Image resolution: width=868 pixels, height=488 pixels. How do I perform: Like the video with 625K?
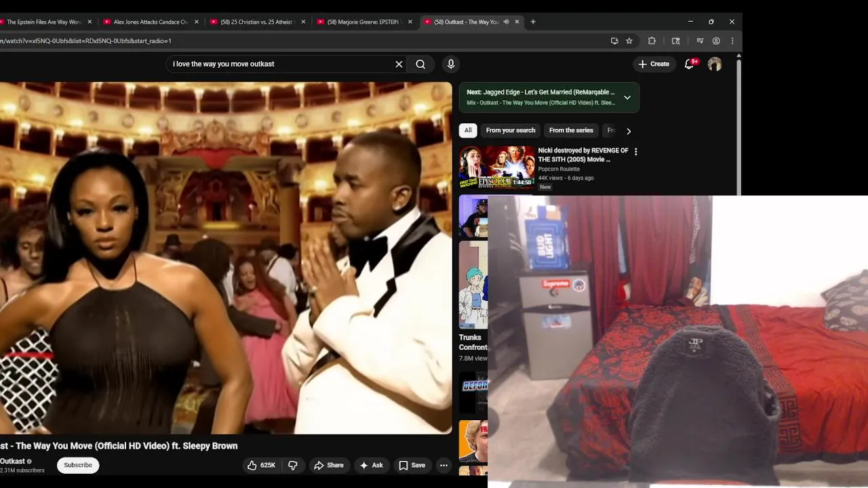pyautogui.click(x=261, y=465)
